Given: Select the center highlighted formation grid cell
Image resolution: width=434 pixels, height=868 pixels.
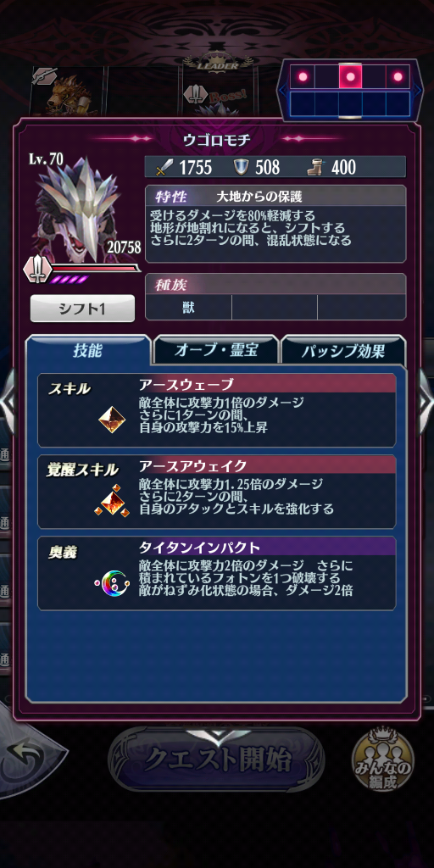Looking at the screenshot, I should click(350, 76).
